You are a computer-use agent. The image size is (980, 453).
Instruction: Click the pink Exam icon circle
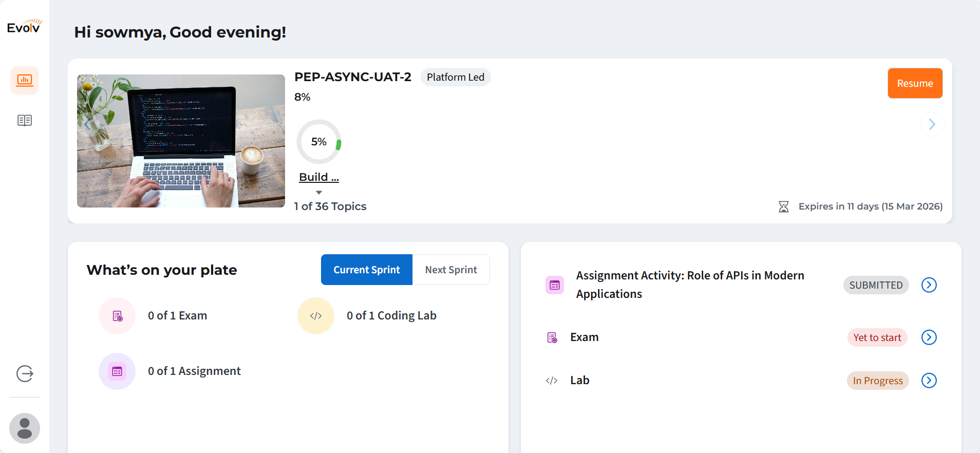pyautogui.click(x=117, y=316)
